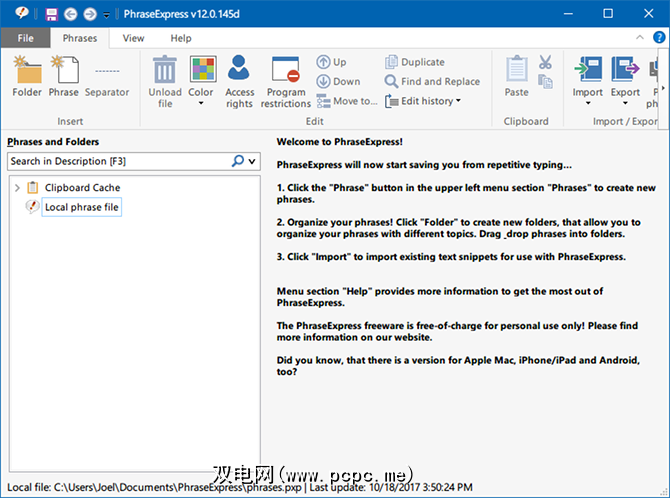Open the Color grid icon

(x=203, y=69)
